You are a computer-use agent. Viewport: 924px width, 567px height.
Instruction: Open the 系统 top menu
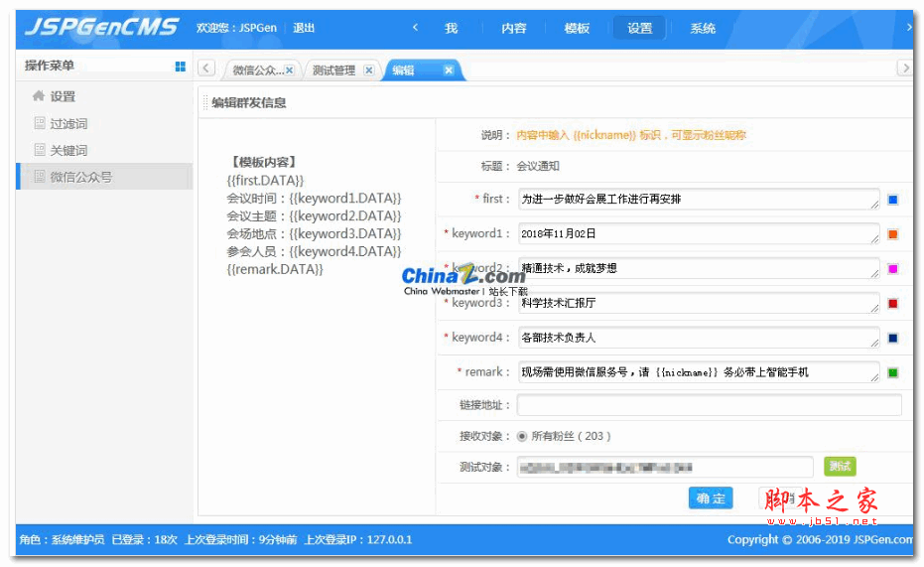tap(703, 28)
